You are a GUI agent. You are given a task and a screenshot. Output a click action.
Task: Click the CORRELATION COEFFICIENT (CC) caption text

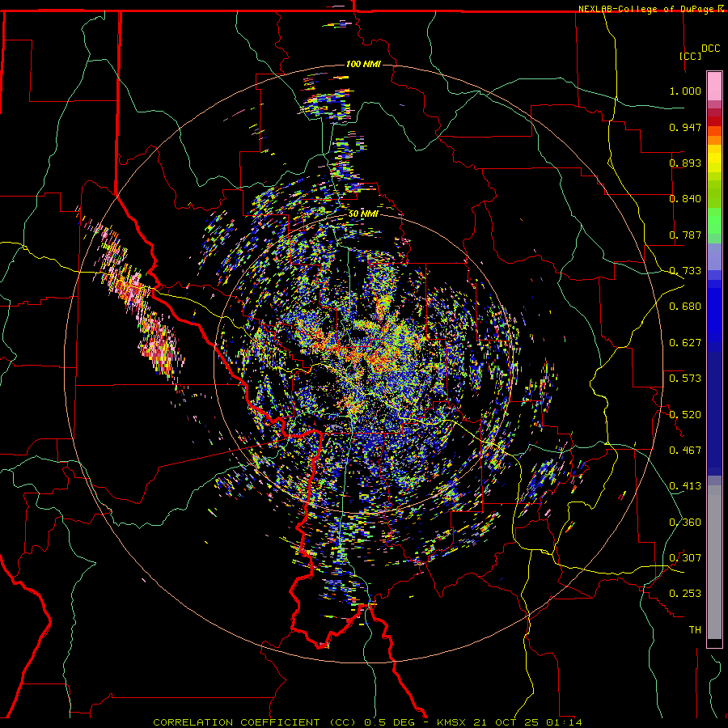[x=255, y=722]
